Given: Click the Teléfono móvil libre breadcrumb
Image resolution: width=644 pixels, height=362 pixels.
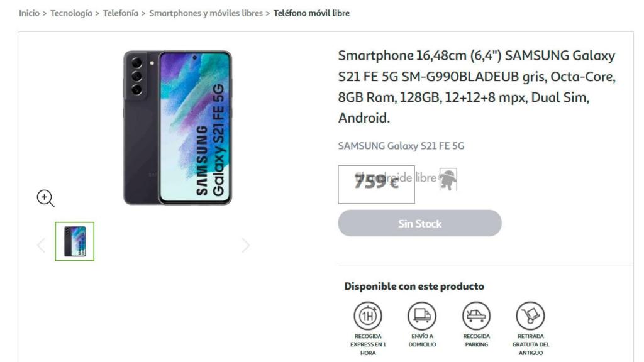Looking at the screenshot, I should 311,13.
